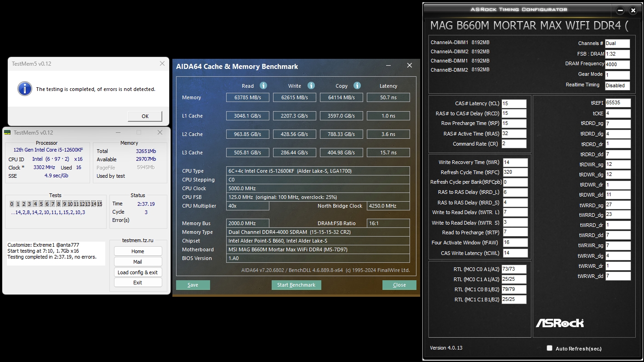Image resolution: width=644 pixels, height=362 pixels.
Task: Dismiss the TestMem5 completion dialog via X
Action: coord(162,63)
